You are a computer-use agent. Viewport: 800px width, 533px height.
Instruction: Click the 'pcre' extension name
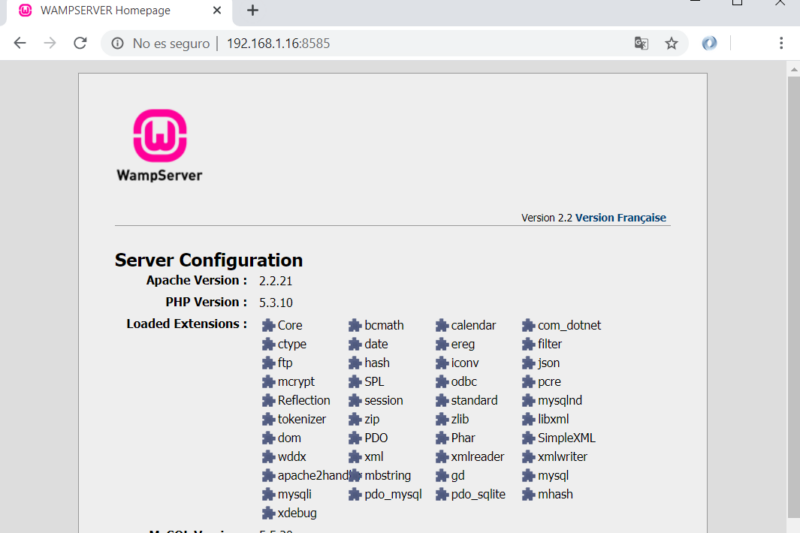point(549,382)
